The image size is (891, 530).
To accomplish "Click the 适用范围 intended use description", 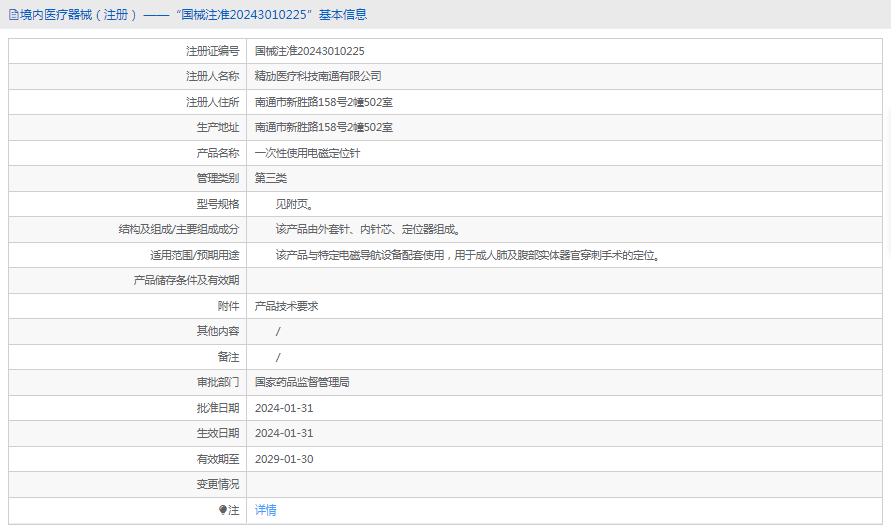I will click(x=469, y=256).
